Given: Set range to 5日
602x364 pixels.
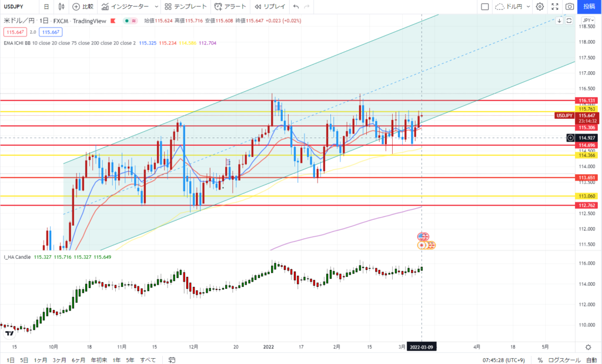Looking at the screenshot, I should point(24,360).
